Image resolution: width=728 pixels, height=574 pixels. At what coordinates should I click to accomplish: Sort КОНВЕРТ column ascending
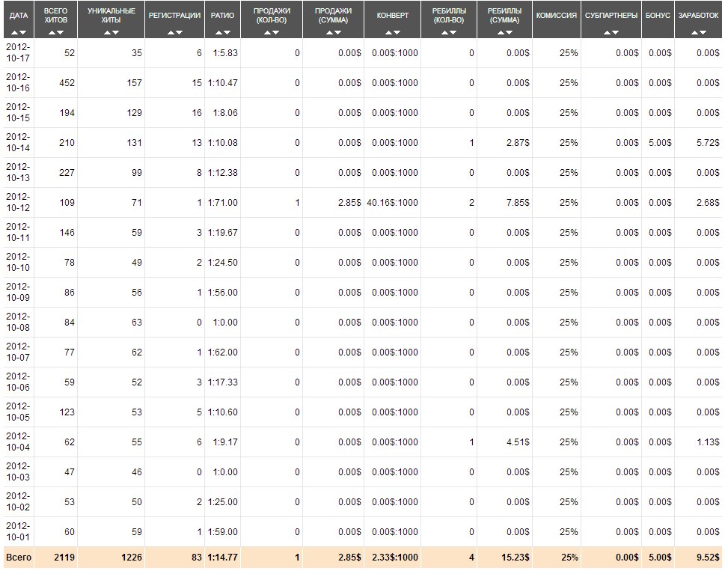(x=388, y=33)
